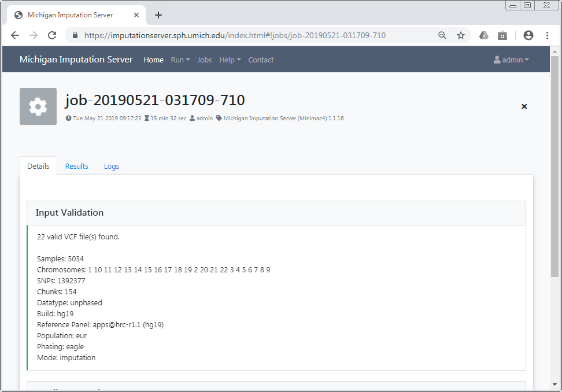
Task: Click the site padlock security icon
Action: (x=75, y=35)
